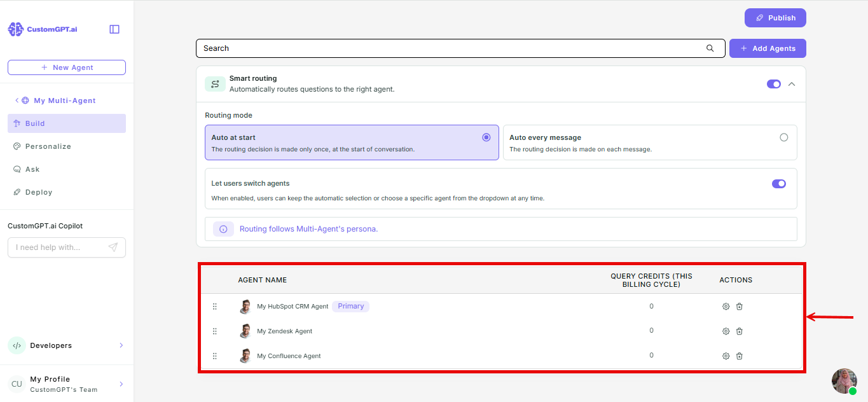Select Auto every message radio button
This screenshot has width=868, height=402.
(783, 137)
